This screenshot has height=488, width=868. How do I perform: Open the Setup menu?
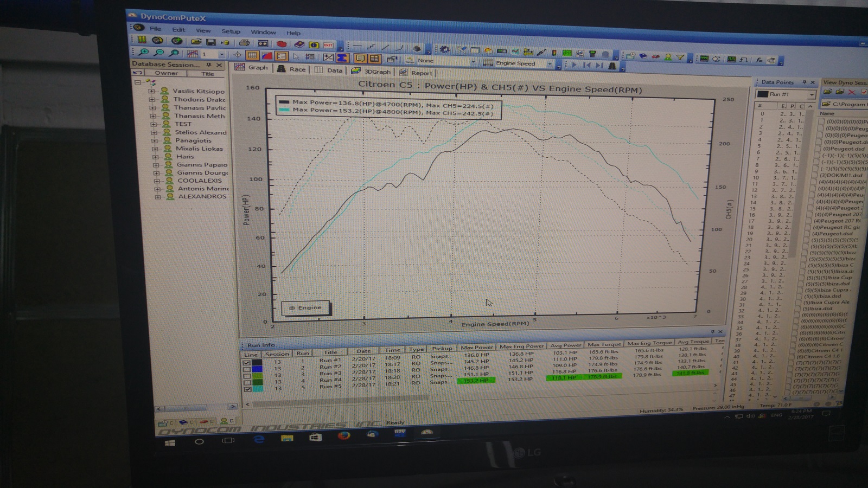231,31
